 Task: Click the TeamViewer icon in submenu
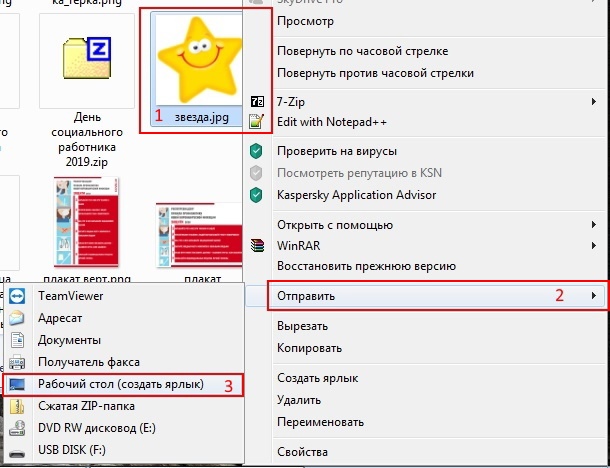click(16, 297)
